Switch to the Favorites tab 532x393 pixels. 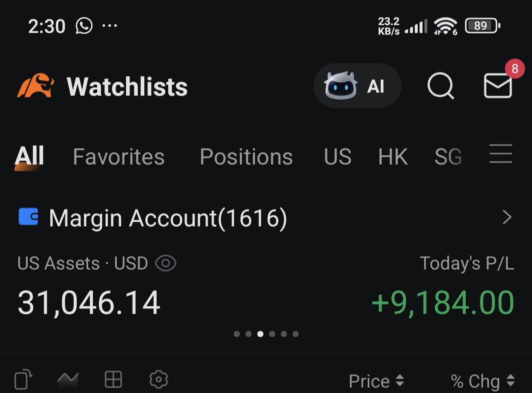(119, 156)
